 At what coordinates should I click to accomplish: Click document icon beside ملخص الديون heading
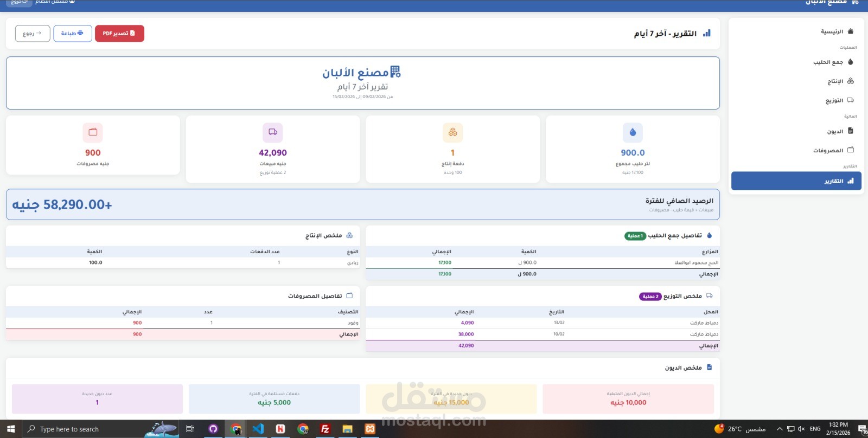[x=709, y=368]
